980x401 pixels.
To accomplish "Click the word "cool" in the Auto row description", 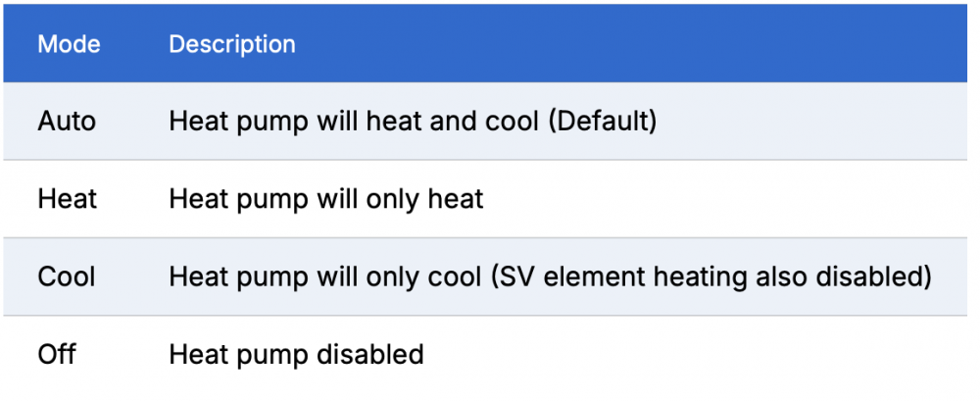I will 510,122.
